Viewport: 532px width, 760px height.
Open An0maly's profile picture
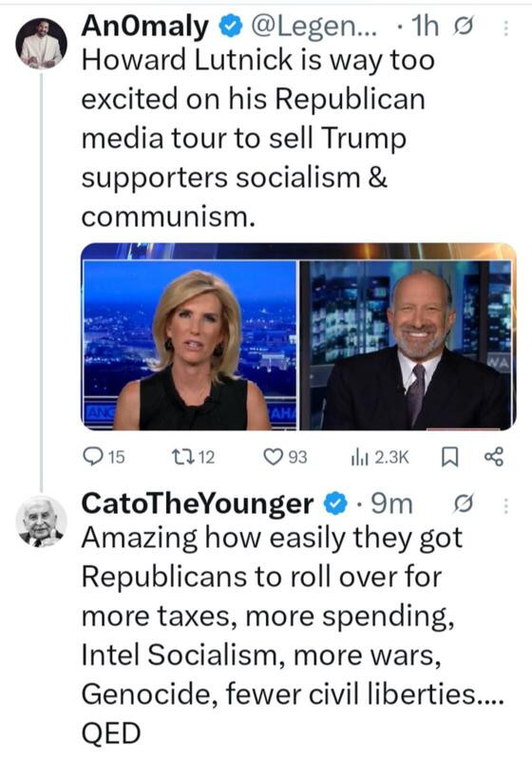41,43
